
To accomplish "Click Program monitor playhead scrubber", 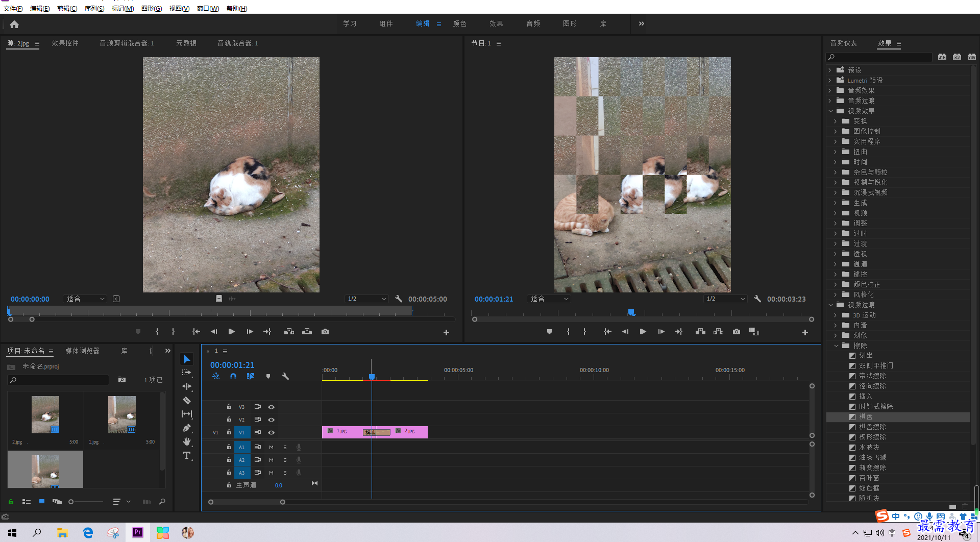I will pyautogui.click(x=631, y=312).
